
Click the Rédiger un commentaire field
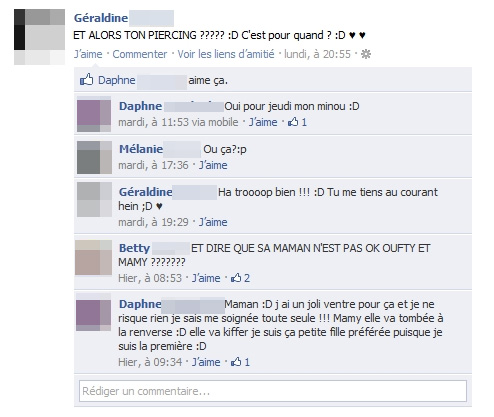click(273, 391)
